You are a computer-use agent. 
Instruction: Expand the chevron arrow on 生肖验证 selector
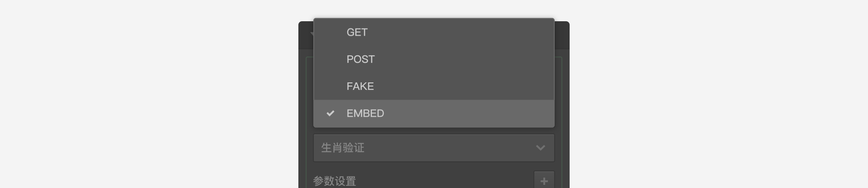point(540,148)
